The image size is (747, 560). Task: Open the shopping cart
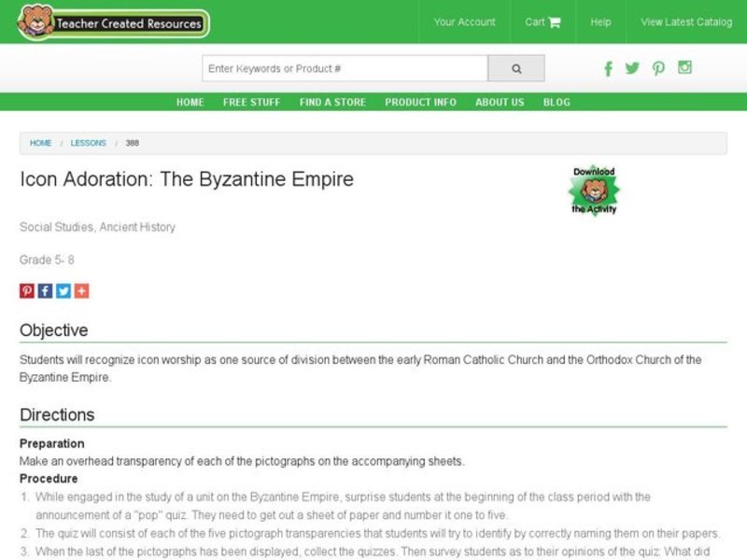coord(543,21)
